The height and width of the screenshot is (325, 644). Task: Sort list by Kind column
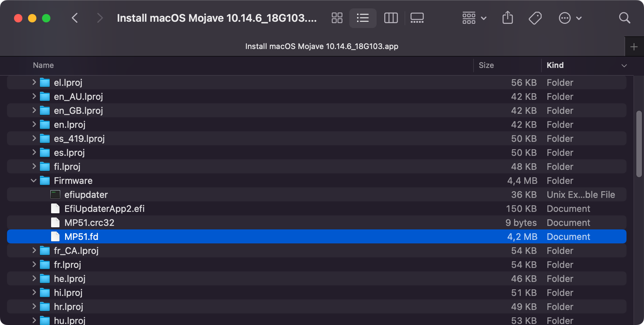555,65
